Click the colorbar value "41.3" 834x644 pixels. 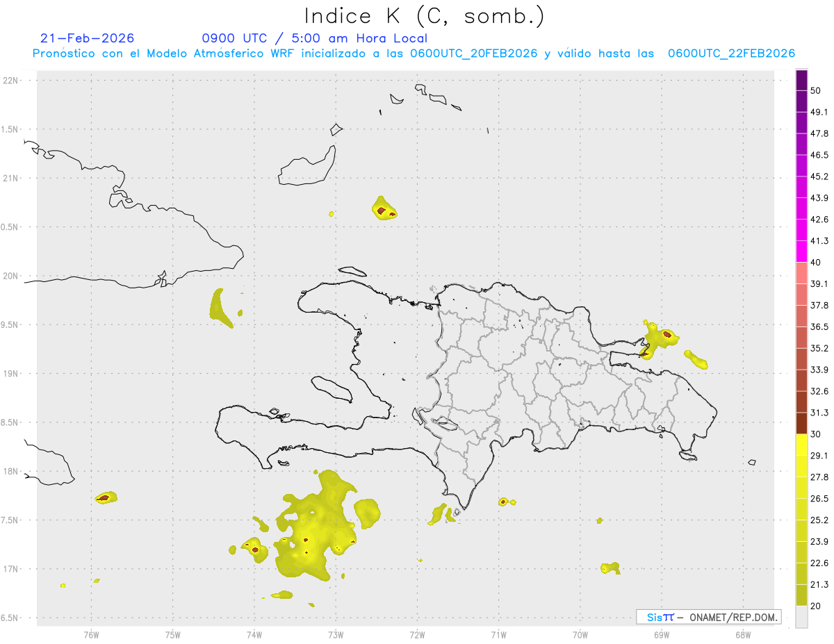tap(819, 241)
